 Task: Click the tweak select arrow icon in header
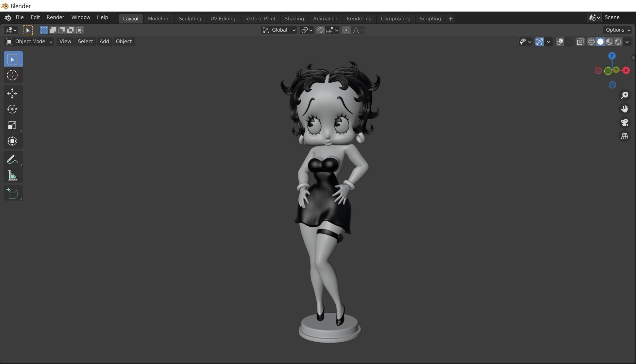click(28, 30)
